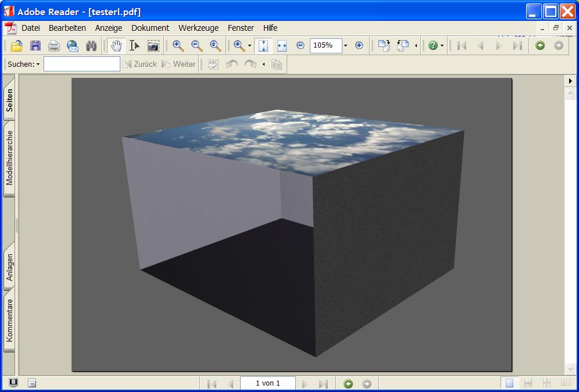Switch to single page layout in status bar
The width and height of the screenshot is (579, 392).
tap(510, 383)
